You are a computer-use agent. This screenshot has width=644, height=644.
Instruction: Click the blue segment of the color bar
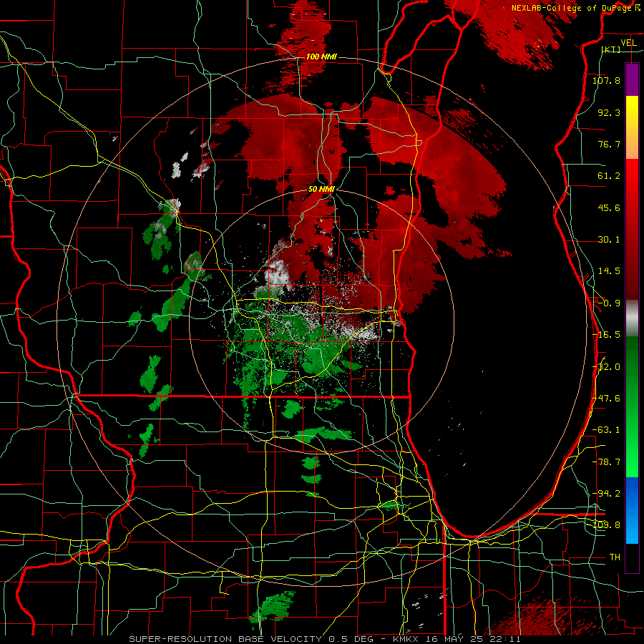pos(632,510)
